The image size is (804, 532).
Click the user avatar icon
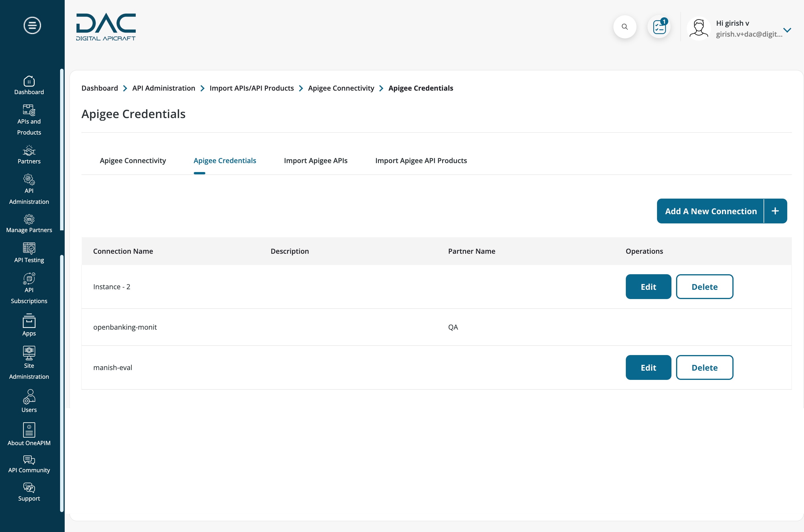click(699, 28)
